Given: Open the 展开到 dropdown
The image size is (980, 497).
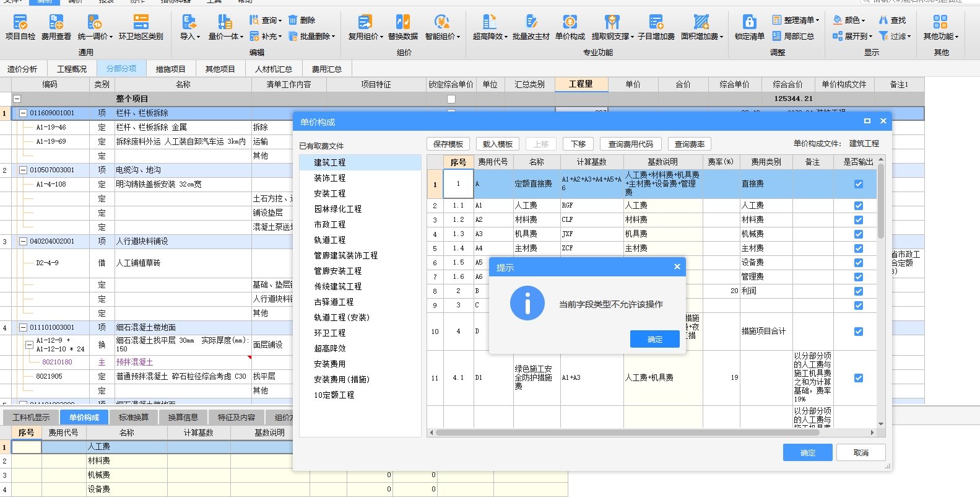Looking at the screenshot, I should pyautogui.click(x=852, y=37).
